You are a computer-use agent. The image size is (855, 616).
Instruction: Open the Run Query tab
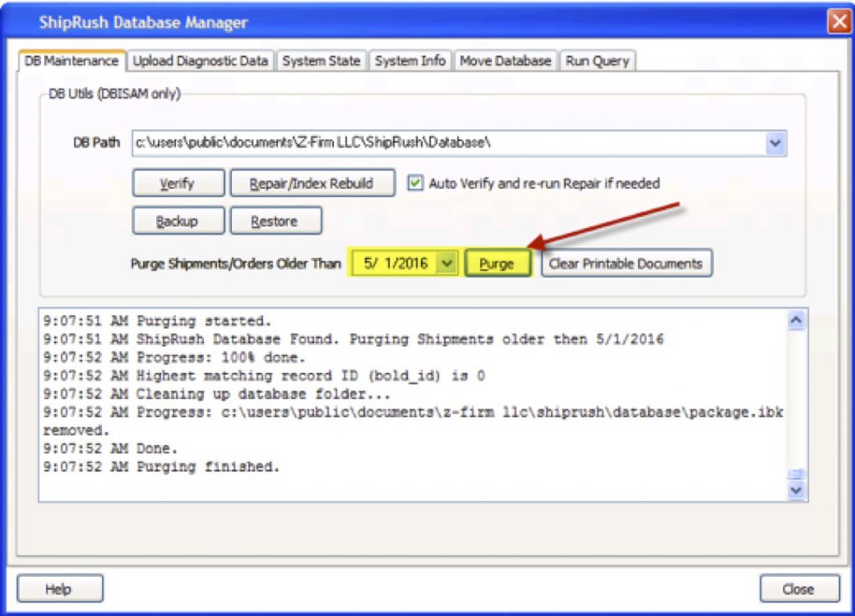click(597, 60)
